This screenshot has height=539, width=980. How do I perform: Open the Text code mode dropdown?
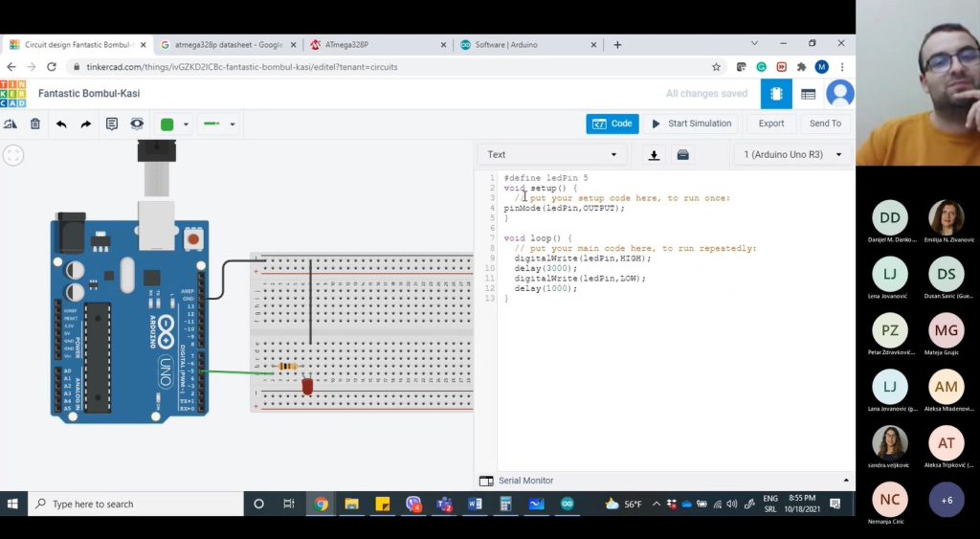click(x=552, y=154)
